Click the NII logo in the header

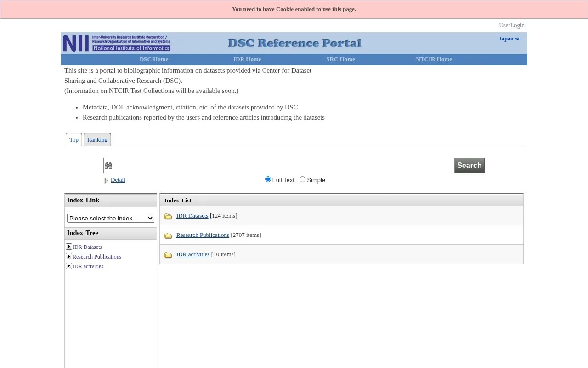(x=117, y=43)
